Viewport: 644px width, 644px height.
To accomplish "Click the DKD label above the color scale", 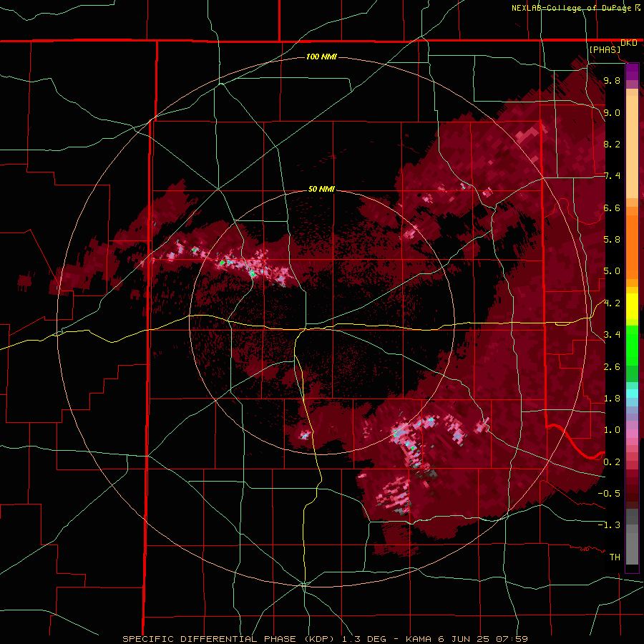I will [x=629, y=43].
